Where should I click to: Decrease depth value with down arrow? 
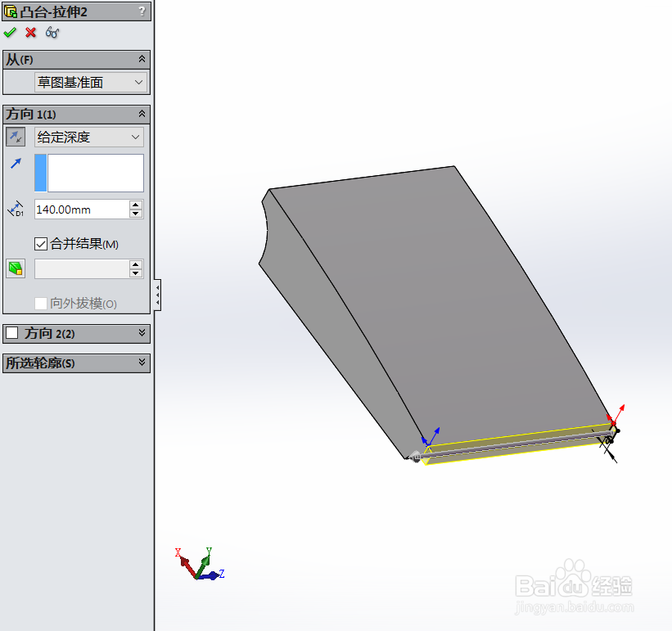136,214
